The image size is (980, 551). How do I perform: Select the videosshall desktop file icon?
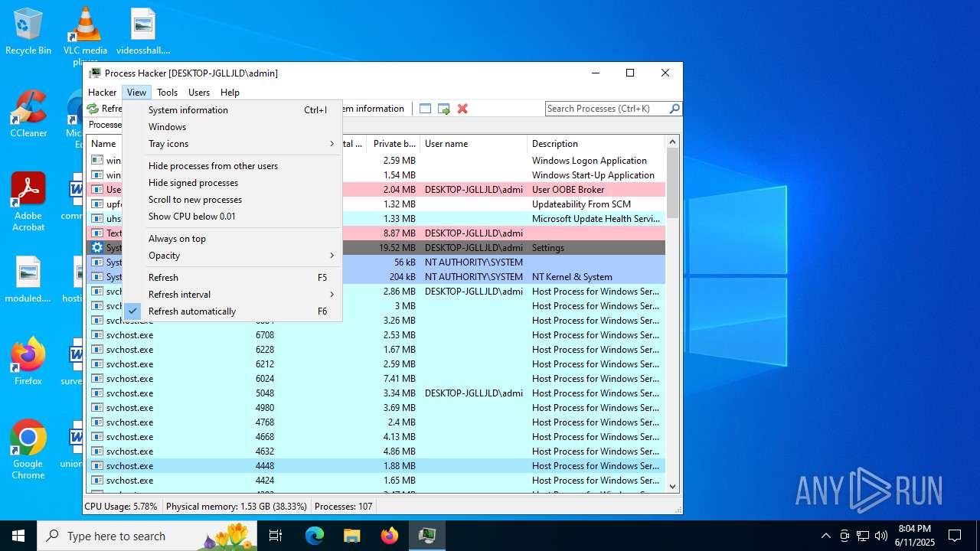tap(143, 31)
